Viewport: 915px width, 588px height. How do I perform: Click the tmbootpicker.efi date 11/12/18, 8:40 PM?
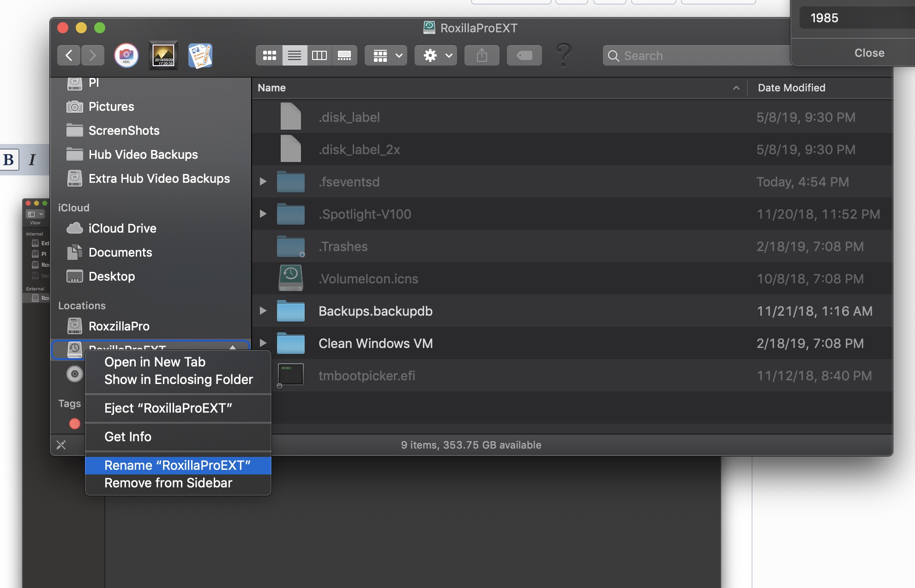pos(814,376)
